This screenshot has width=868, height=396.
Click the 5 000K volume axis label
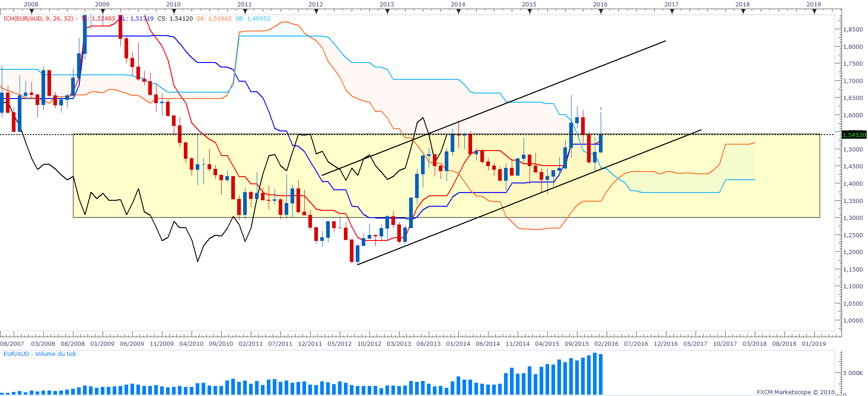point(852,373)
